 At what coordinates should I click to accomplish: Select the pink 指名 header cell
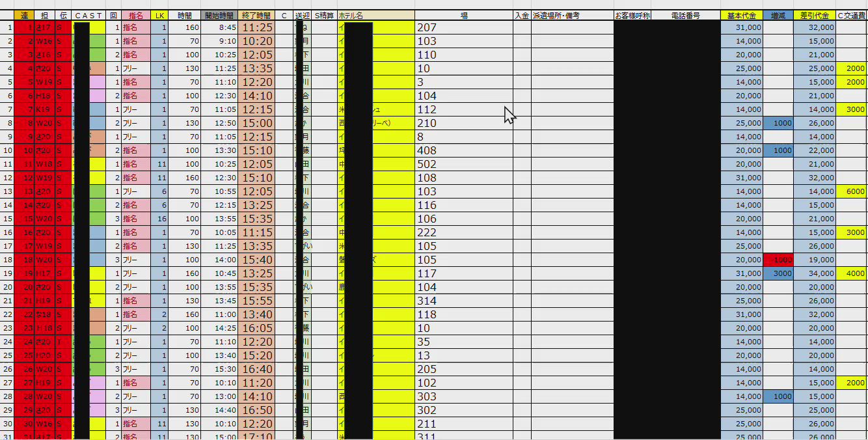(135, 15)
